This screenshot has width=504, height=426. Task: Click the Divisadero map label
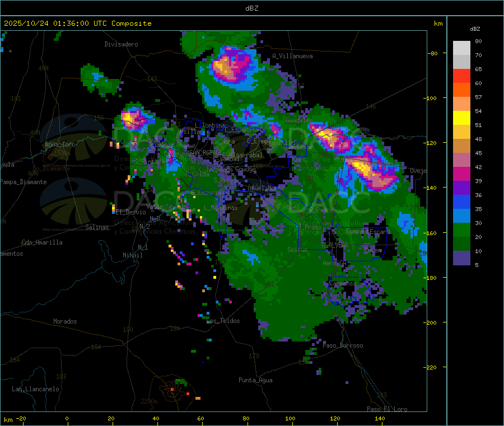coord(121,44)
